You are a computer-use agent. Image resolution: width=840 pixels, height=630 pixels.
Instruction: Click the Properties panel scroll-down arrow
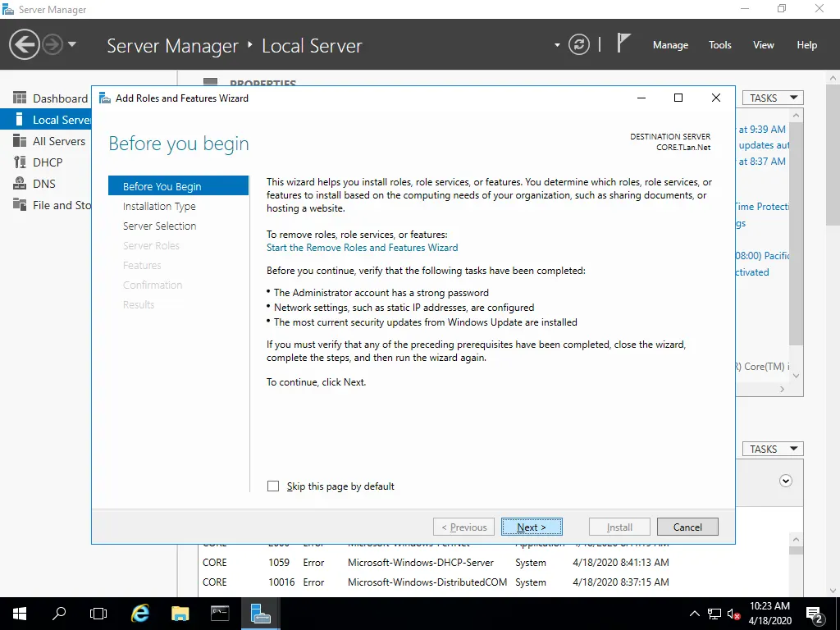(796, 376)
